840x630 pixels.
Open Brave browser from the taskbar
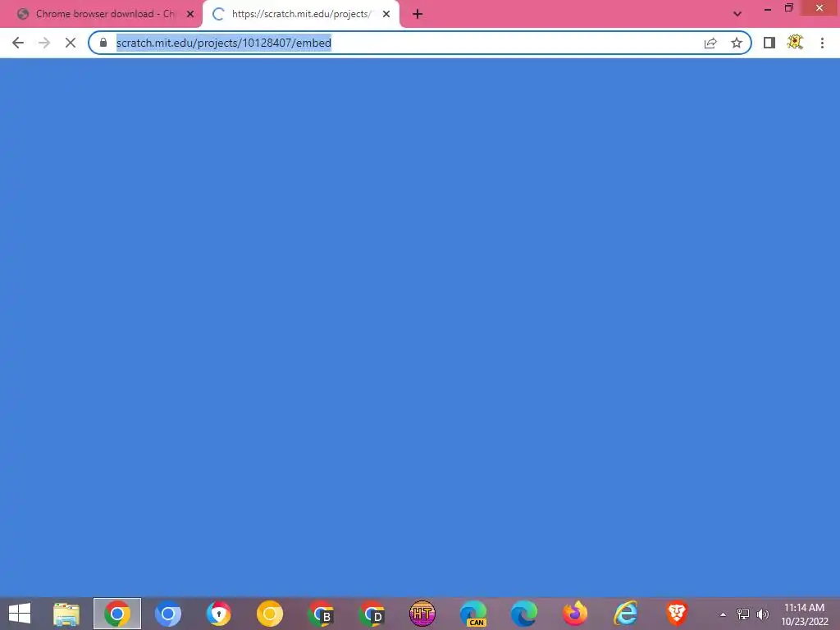(x=677, y=614)
